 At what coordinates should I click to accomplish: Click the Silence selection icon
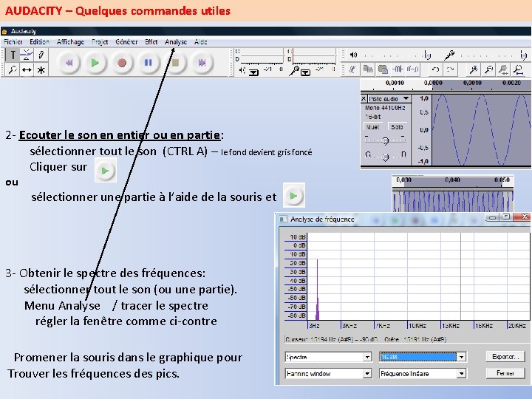[x=412, y=69]
